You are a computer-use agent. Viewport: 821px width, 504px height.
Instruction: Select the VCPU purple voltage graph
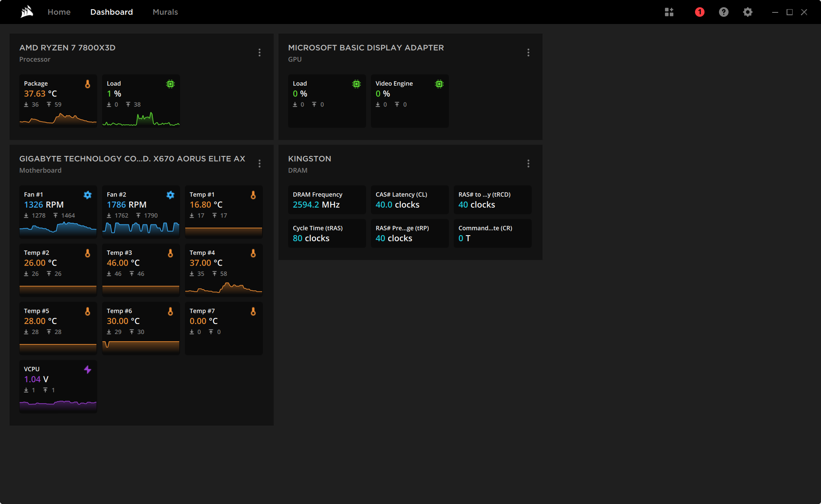[x=58, y=406]
